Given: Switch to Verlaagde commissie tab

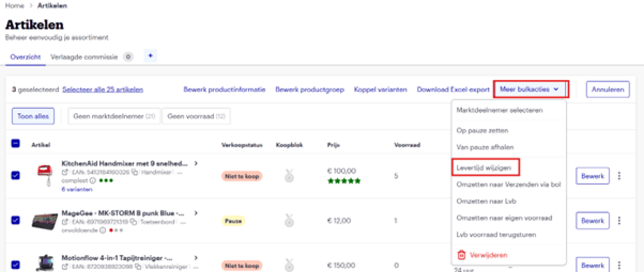Looking at the screenshot, I should pos(85,56).
